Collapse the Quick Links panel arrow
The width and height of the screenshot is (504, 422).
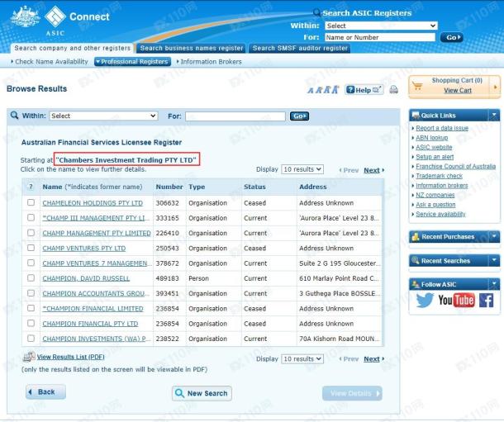(x=494, y=115)
